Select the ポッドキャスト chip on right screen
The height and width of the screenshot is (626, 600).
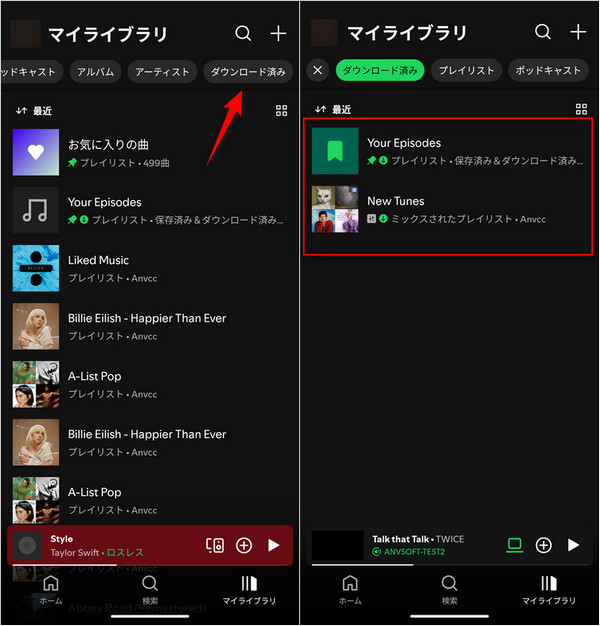548,70
